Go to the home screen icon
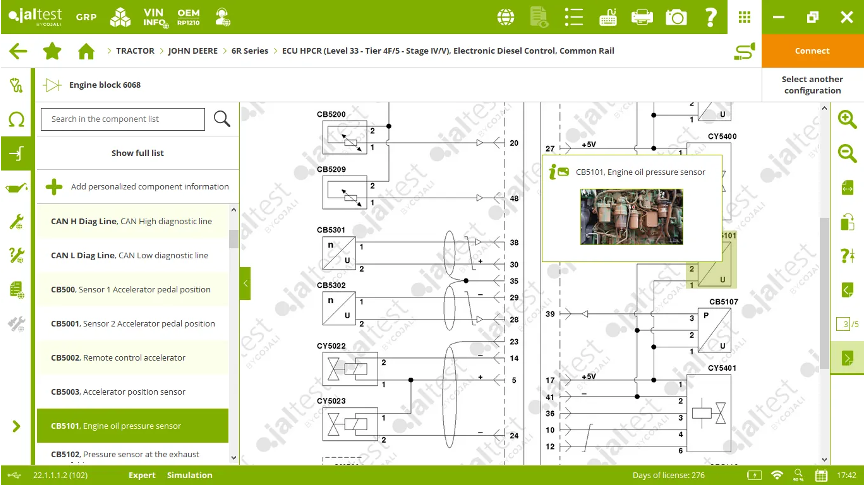This screenshot has height=486, width=864. coord(86,51)
